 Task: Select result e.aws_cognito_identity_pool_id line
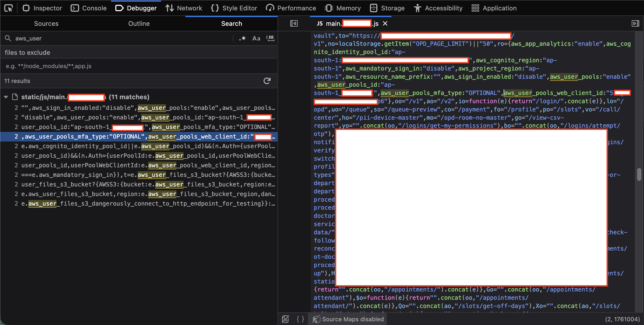[x=139, y=146]
